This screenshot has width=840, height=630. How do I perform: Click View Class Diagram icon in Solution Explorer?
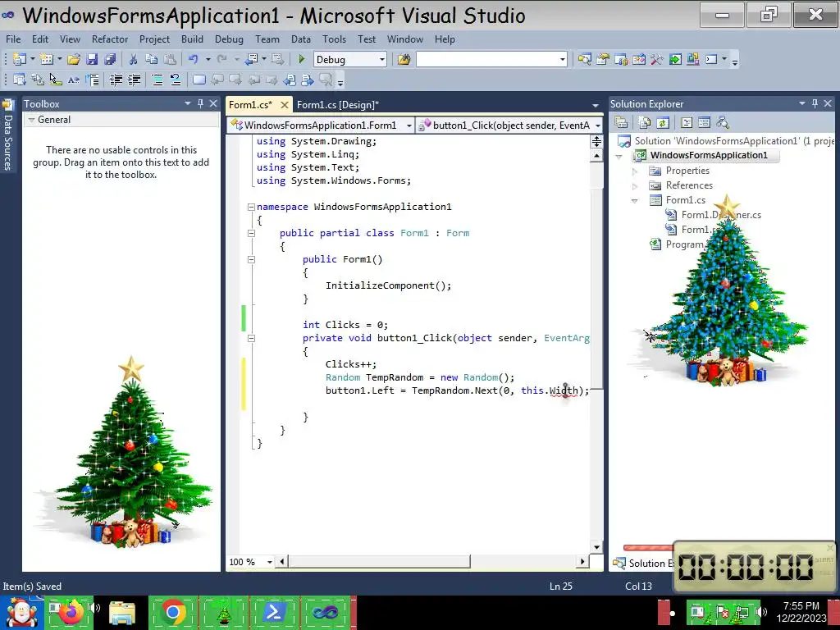723,123
